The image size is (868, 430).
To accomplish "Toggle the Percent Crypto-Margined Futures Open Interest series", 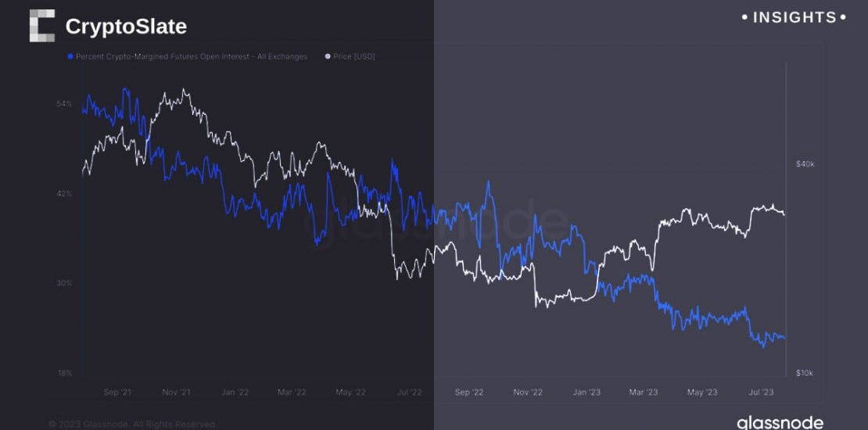I will click(x=191, y=56).
